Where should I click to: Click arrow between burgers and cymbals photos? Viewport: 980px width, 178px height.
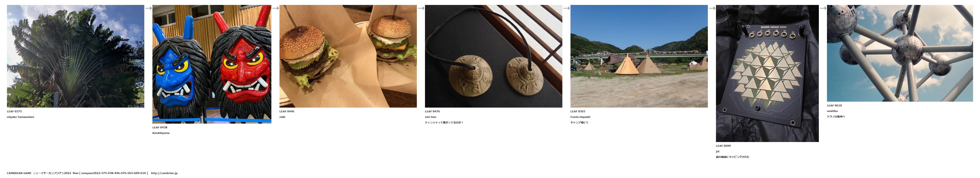(421, 8)
